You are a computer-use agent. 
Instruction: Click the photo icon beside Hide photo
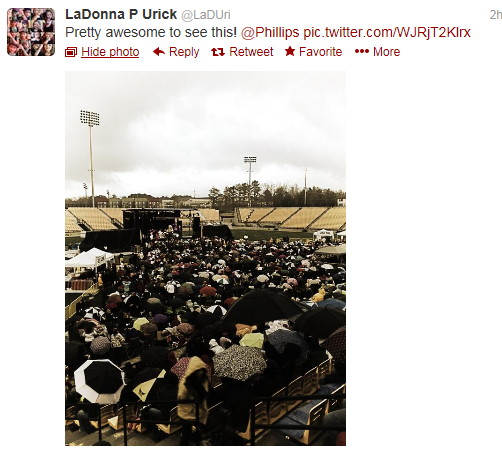(x=71, y=52)
